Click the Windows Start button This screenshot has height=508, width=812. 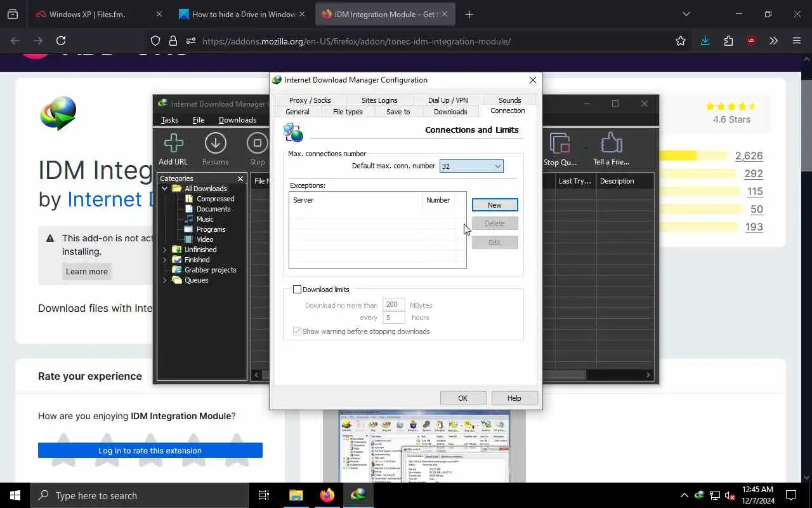tap(15, 495)
